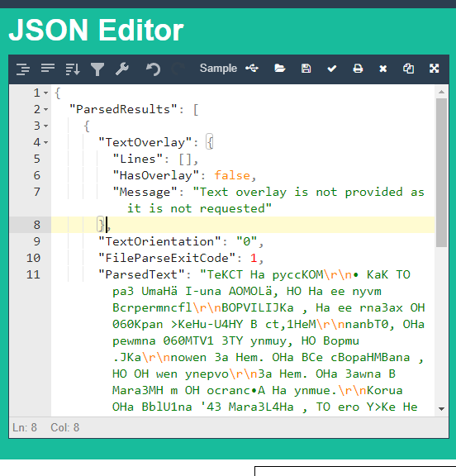This screenshot has height=476, width=456.
Task: Validate JSON with the checkmark icon
Action: [x=332, y=69]
